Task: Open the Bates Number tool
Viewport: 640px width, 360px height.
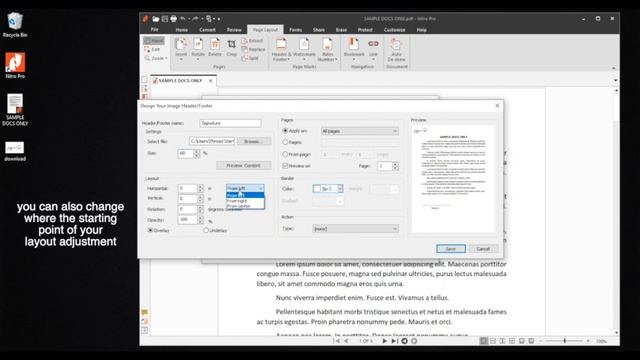Action: (327, 49)
